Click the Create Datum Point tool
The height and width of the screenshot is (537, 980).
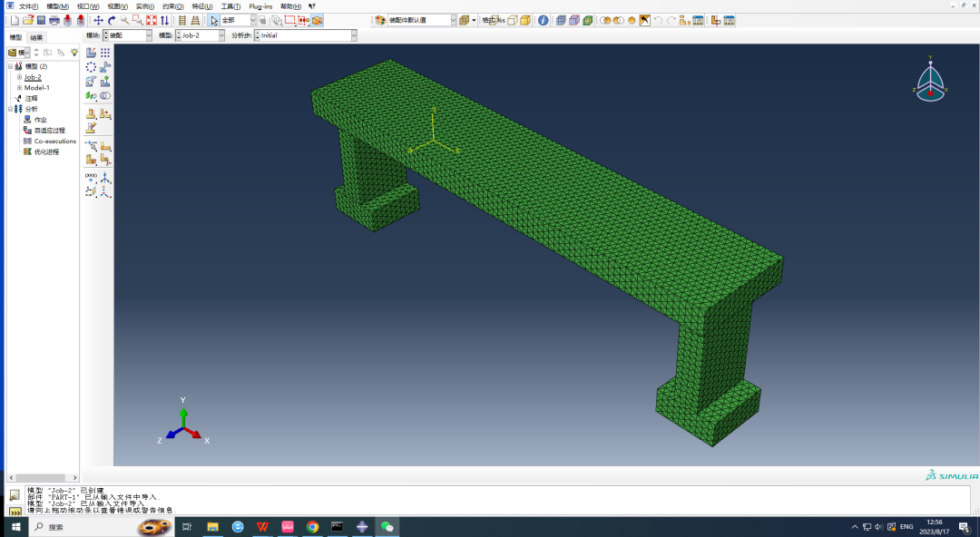pyautogui.click(x=92, y=177)
